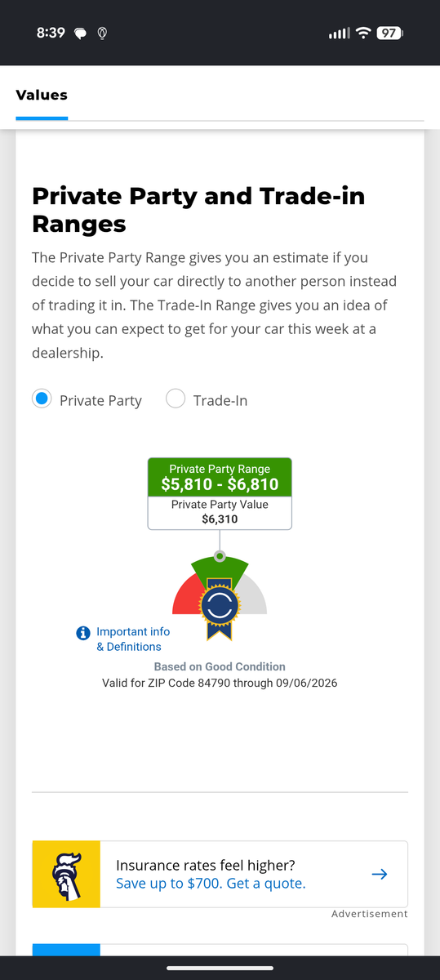
Task: Tap the blue arrow on insurance ad
Action: (379, 874)
